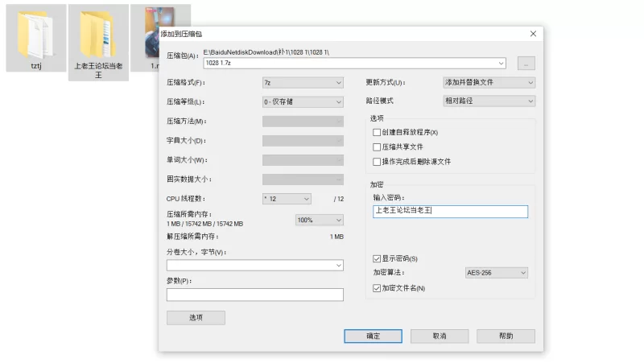Open the CPU 线程数 dropdown showing 12
Screen dimensions: 644x363
tap(287, 199)
